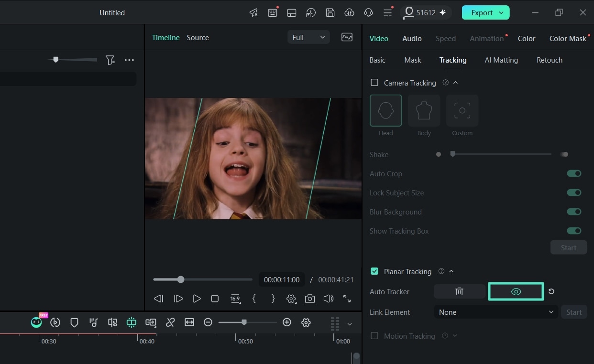Image resolution: width=594 pixels, height=364 pixels.
Task: Select the Body tracking mode
Action: click(x=424, y=110)
